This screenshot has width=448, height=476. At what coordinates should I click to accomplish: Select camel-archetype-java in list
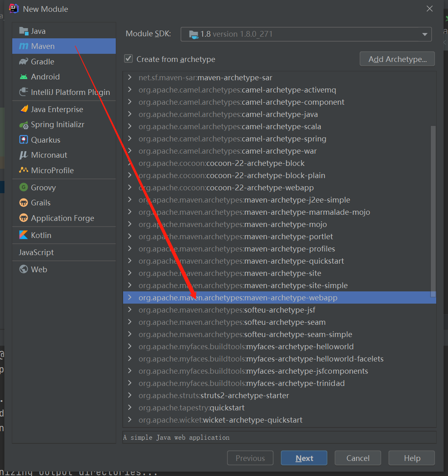point(279,114)
